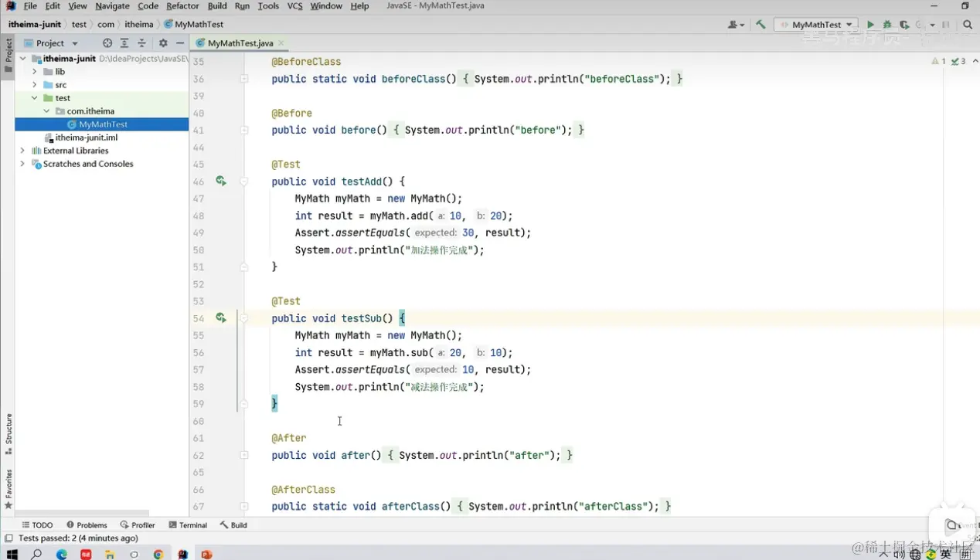The height and width of the screenshot is (560, 980).
Task: Toggle Structure tool window stripe
Action: (8, 434)
